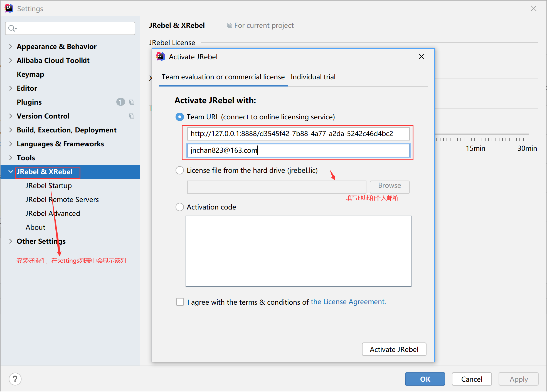Select License file from hard drive option
The height and width of the screenshot is (392, 547).
(x=180, y=170)
